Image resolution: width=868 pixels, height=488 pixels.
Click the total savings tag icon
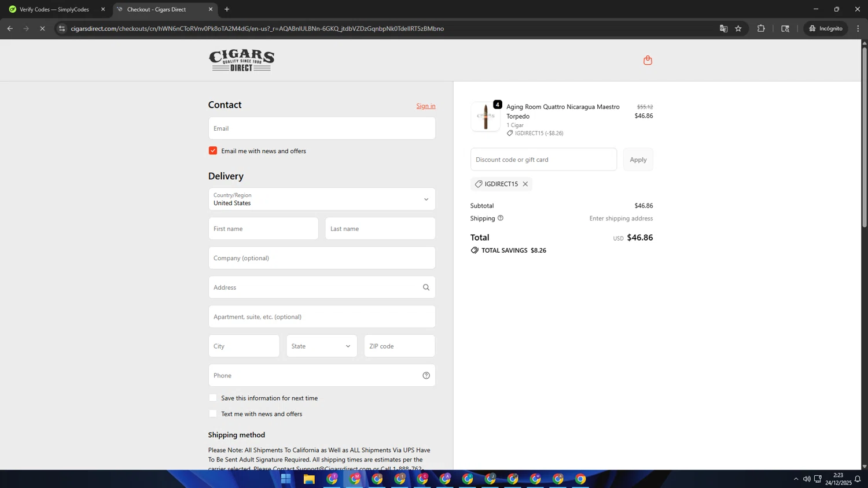pyautogui.click(x=475, y=250)
